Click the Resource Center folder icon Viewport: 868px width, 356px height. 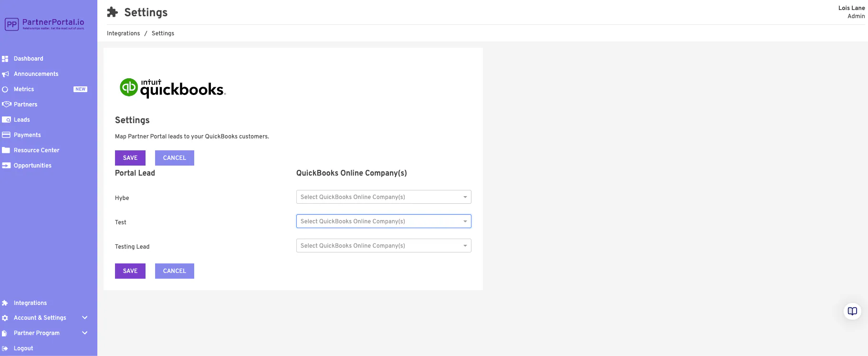click(x=6, y=150)
